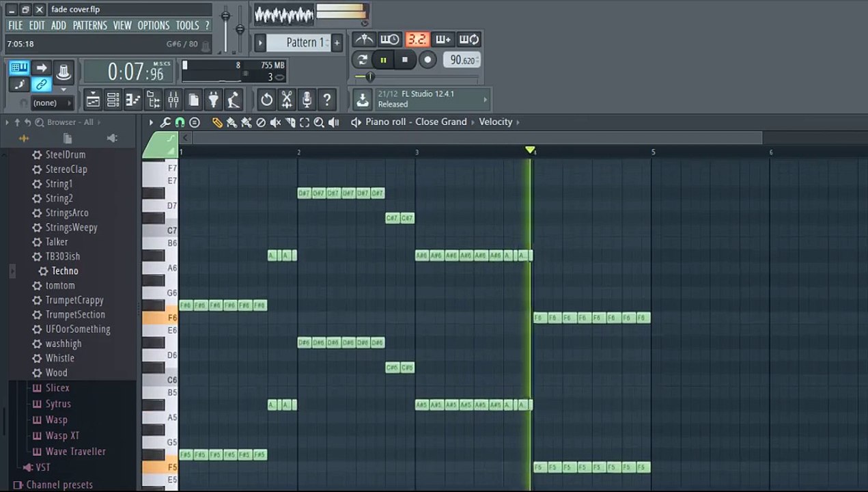Screen dimensions: 868x492
Task: Open the TOOLS menu
Action: [188, 25]
